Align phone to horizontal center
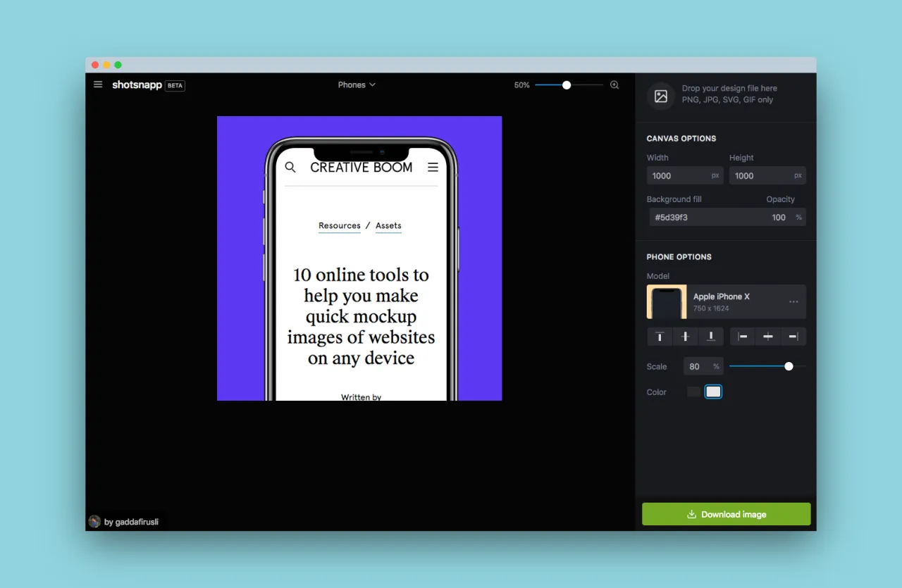The height and width of the screenshot is (588, 902). tap(768, 337)
